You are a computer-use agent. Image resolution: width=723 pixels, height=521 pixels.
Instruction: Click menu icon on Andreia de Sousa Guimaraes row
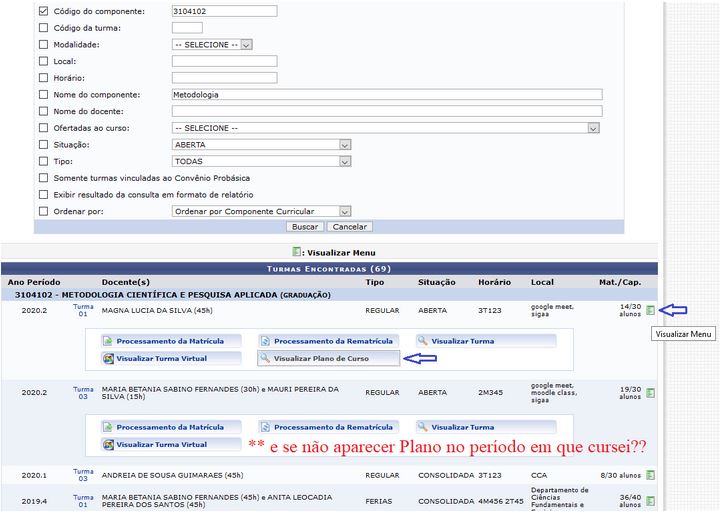click(x=651, y=476)
